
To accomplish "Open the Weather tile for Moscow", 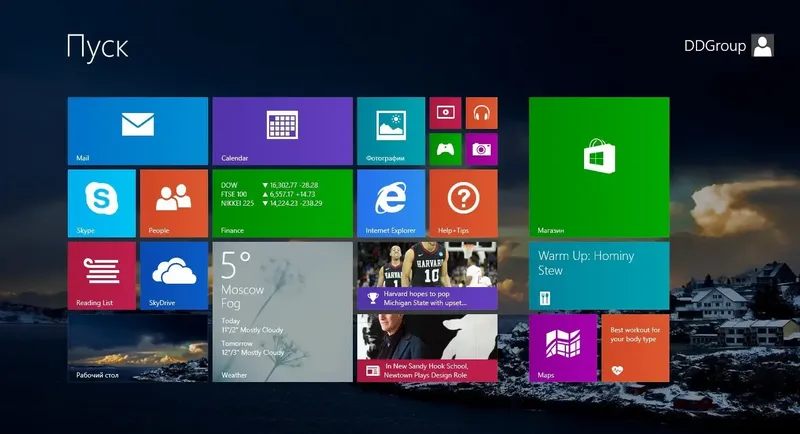I will [x=283, y=312].
